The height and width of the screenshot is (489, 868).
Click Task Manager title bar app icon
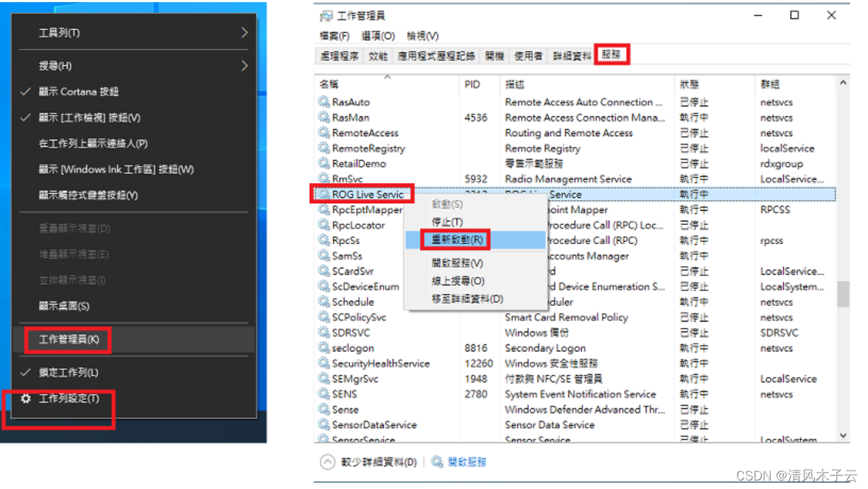pos(325,16)
